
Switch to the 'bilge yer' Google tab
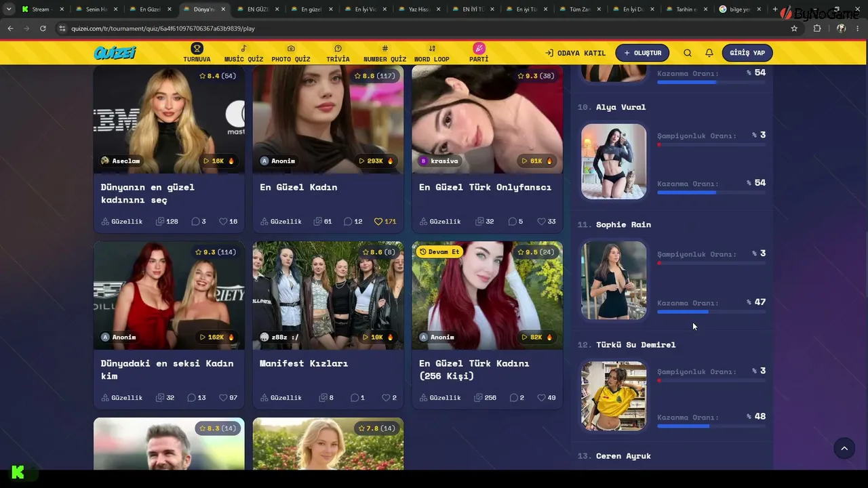(x=740, y=9)
